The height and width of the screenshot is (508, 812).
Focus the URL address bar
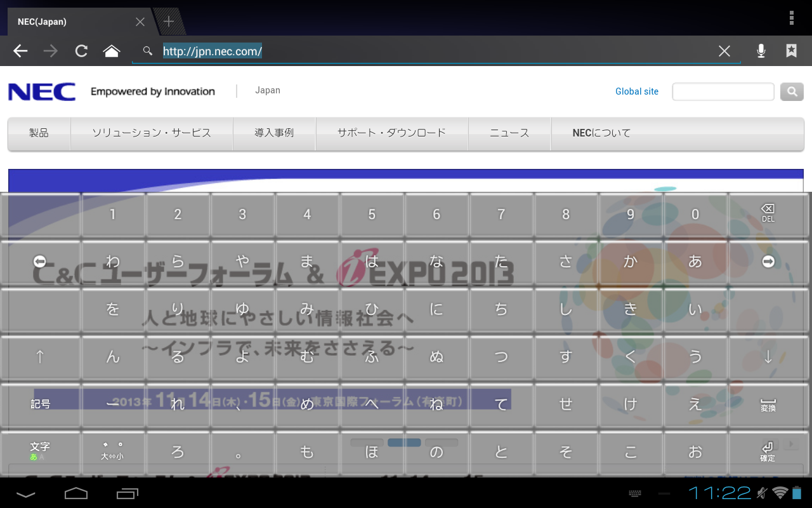pyautogui.click(x=436, y=51)
